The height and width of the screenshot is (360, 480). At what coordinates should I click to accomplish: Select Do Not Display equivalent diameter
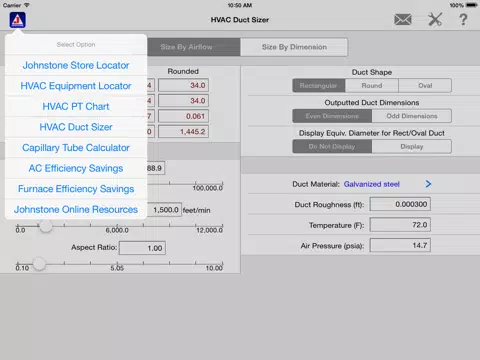pos(332,147)
